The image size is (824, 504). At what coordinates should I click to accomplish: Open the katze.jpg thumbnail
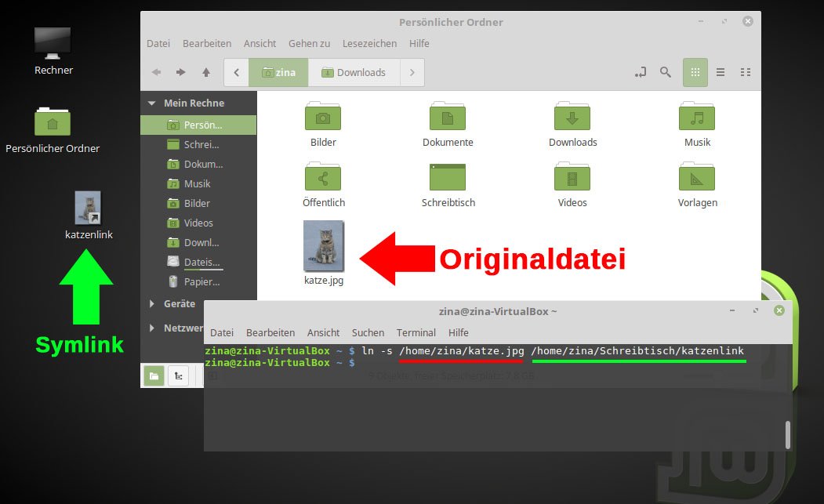tap(323, 246)
